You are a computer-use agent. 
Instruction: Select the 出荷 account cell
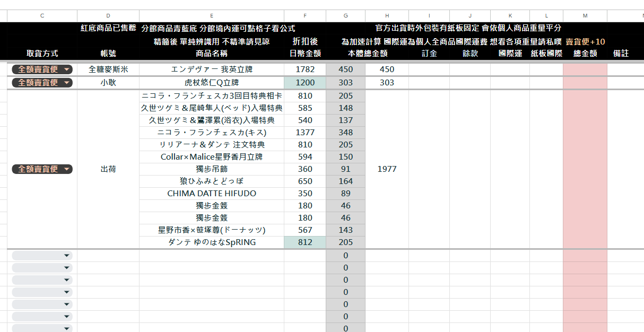pyautogui.click(x=108, y=169)
